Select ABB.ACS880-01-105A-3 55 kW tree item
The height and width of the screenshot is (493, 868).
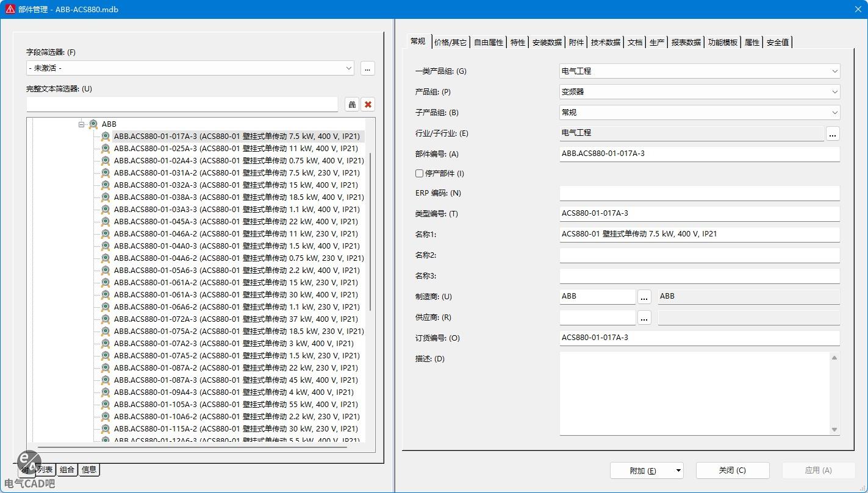pyautogui.click(x=237, y=405)
